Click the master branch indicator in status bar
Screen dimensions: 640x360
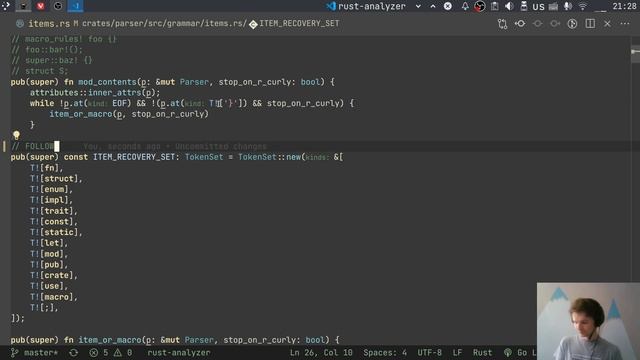35,353
